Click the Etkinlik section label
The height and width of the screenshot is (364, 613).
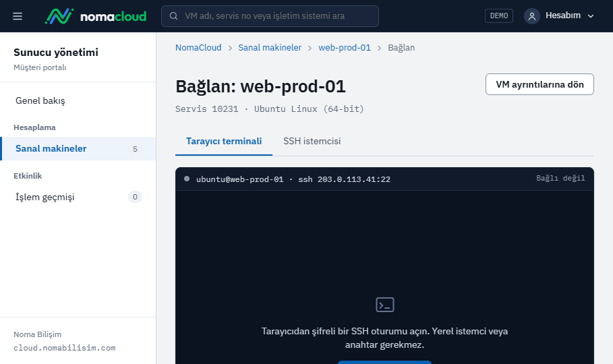click(28, 176)
